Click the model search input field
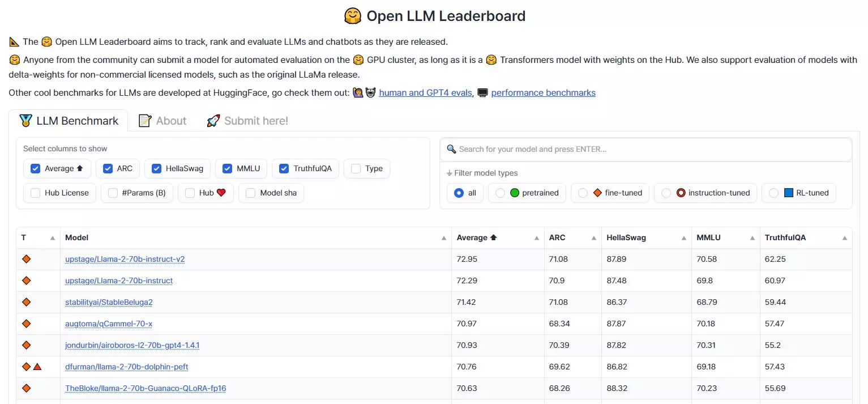This screenshot has width=868, height=404. [x=646, y=150]
